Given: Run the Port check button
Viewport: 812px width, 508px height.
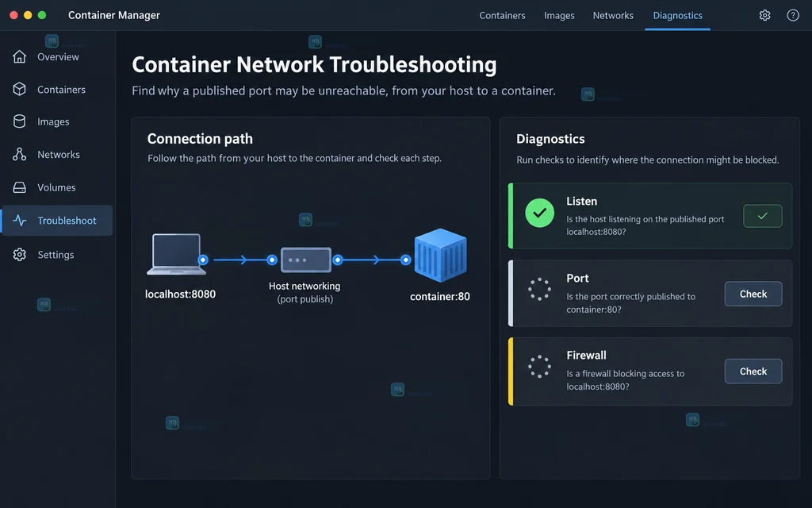Looking at the screenshot, I should [x=753, y=294].
